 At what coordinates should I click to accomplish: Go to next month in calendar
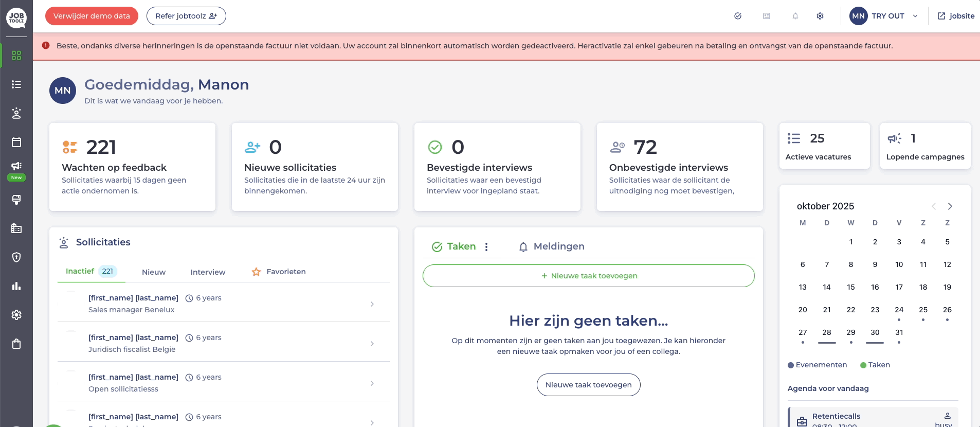tap(950, 206)
